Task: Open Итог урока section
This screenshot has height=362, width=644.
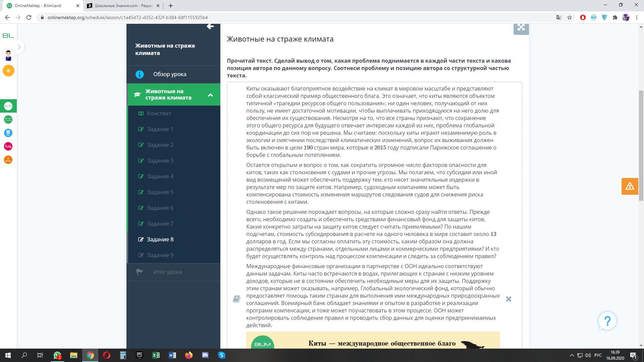Action: 167,272
